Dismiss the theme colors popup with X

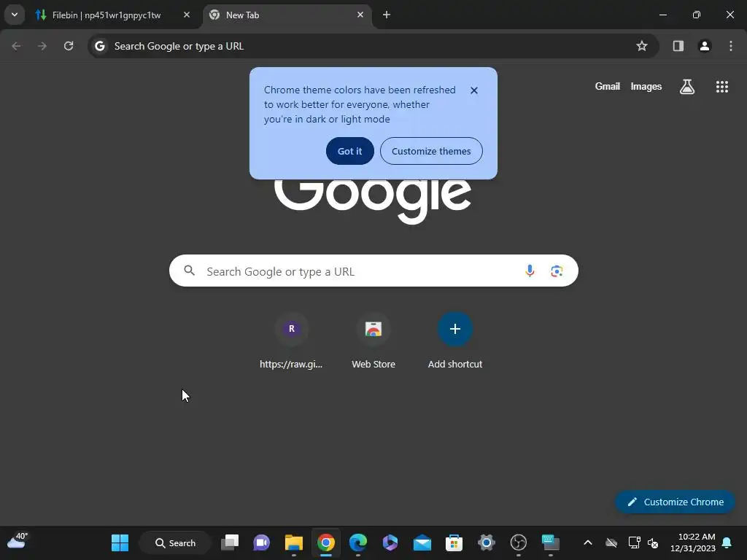474,90
